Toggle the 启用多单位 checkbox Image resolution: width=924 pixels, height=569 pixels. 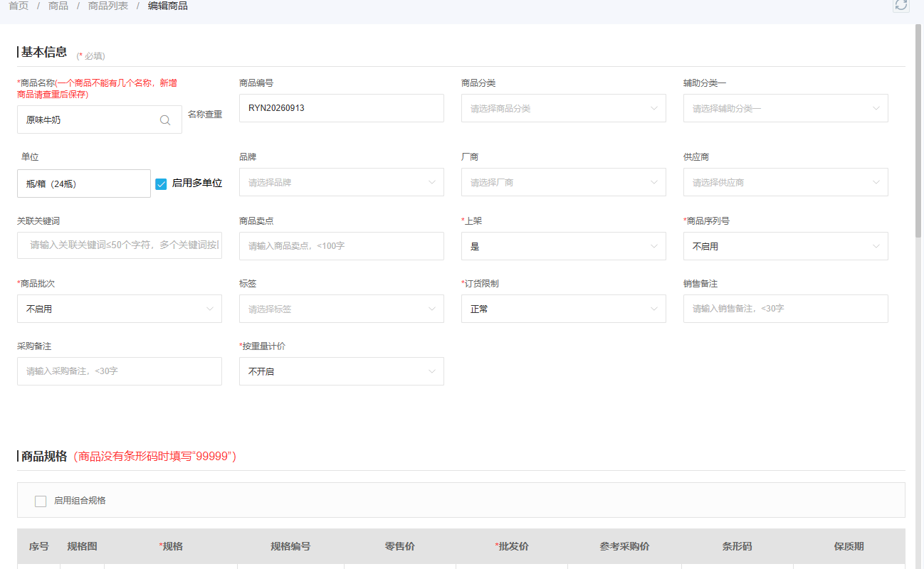[x=161, y=184]
